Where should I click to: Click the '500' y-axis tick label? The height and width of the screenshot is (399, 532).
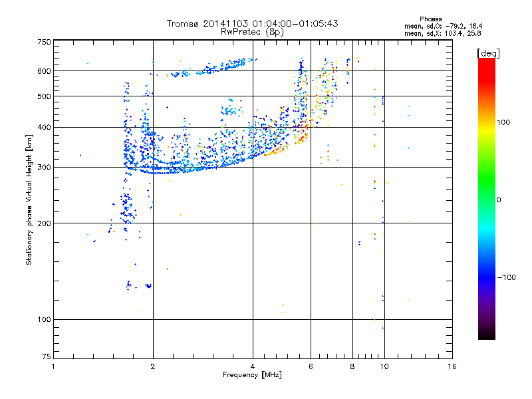coord(44,96)
